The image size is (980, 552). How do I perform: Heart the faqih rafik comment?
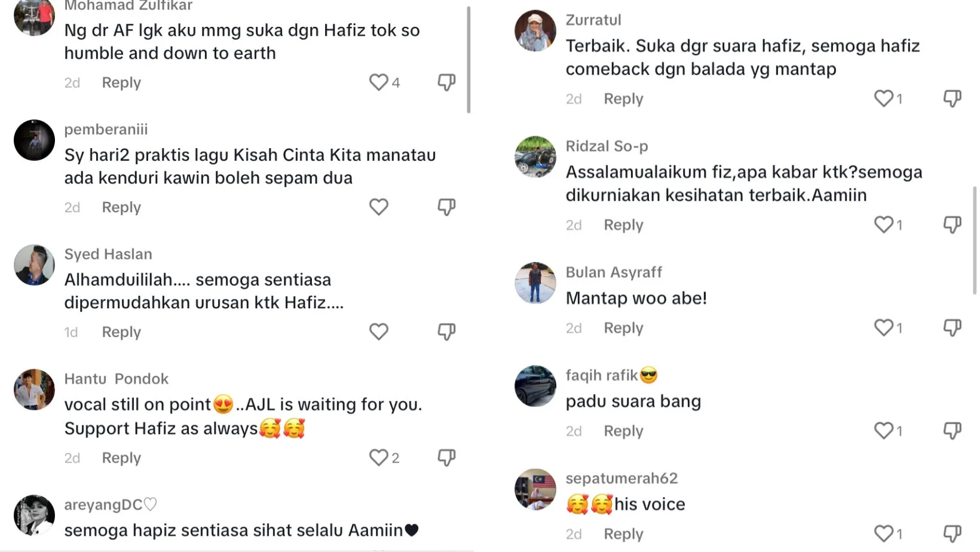[883, 430]
